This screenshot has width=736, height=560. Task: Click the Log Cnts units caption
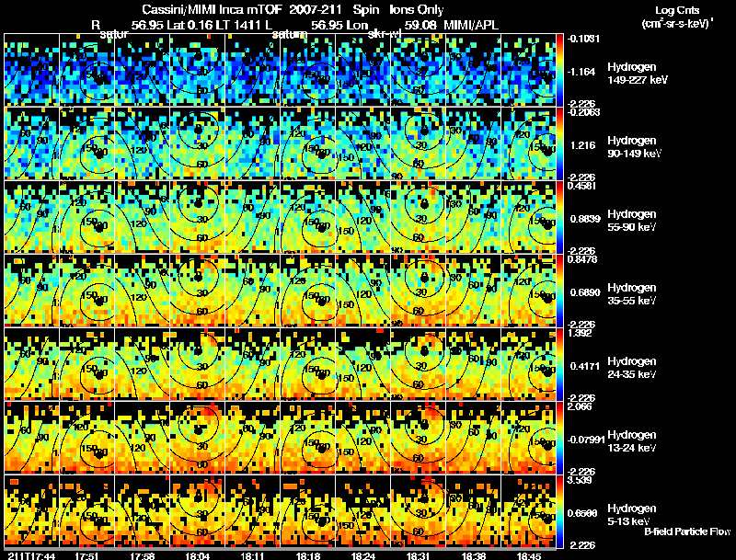click(677, 17)
